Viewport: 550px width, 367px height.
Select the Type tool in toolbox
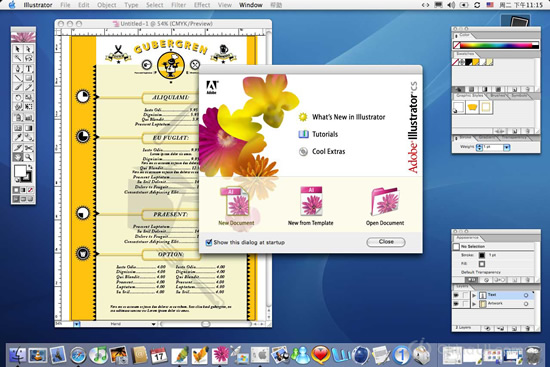[x=29, y=68]
